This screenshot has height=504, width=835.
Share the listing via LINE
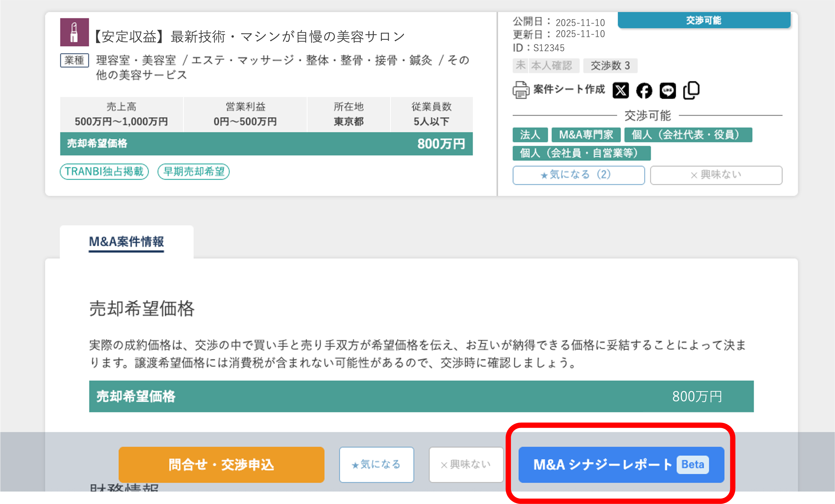[x=668, y=90]
